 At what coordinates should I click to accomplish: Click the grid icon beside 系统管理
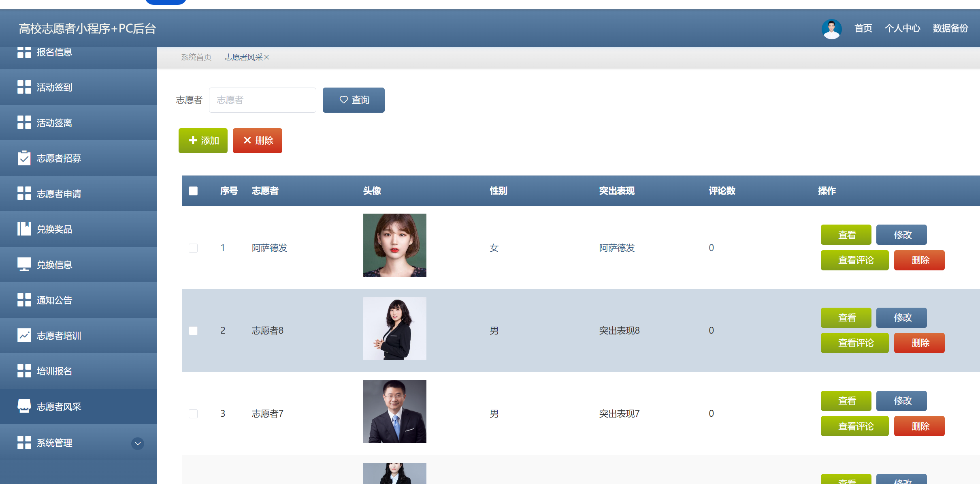24,443
